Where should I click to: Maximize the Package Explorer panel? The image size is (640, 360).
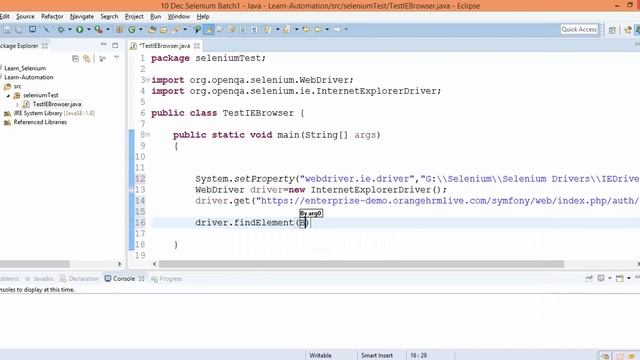pyautogui.click(x=115, y=45)
